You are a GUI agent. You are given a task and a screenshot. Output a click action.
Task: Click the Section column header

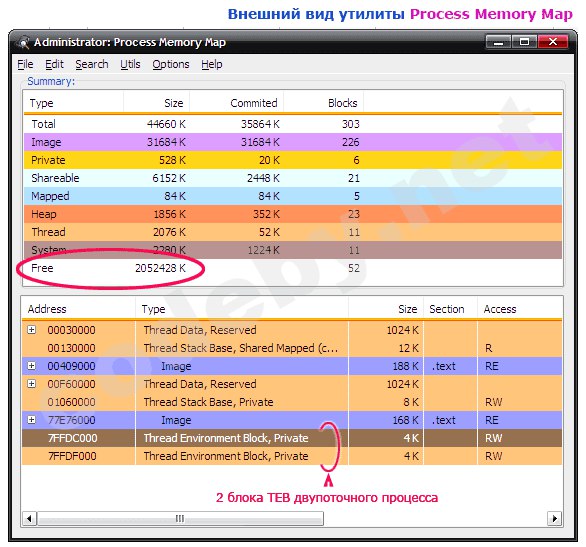pyautogui.click(x=450, y=309)
